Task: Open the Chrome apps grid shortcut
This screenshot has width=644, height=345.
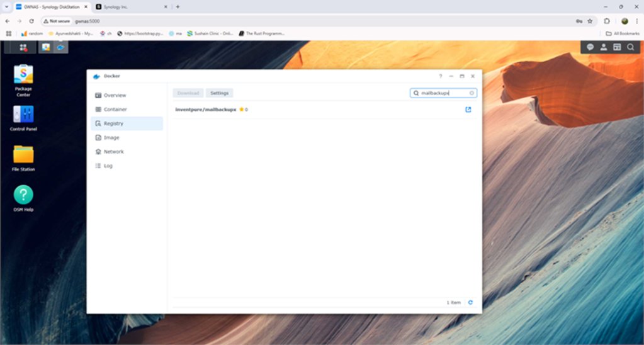Action: pos(9,33)
